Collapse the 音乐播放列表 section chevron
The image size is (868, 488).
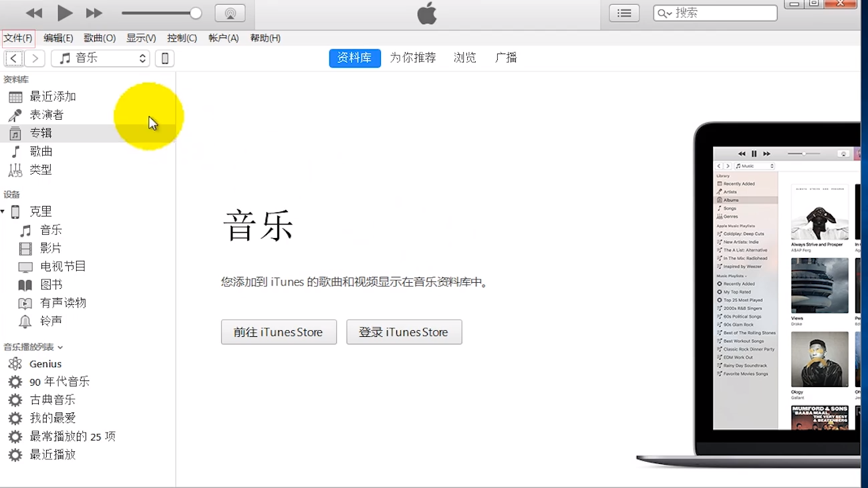click(x=60, y=348)
